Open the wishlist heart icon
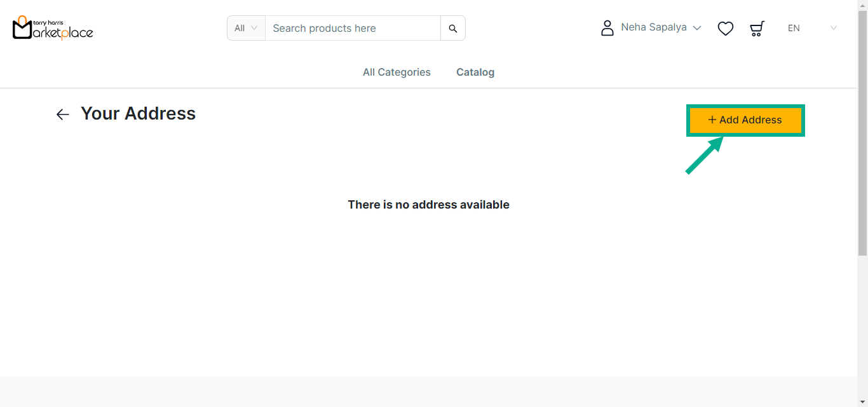 [725, 28]
